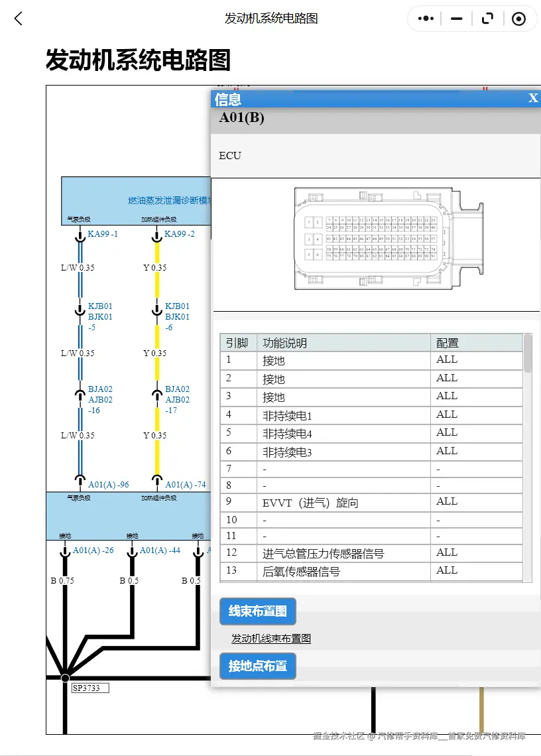
Task: Click BJA02 AJB02 -16 connector label
Action: click(100, 400)
